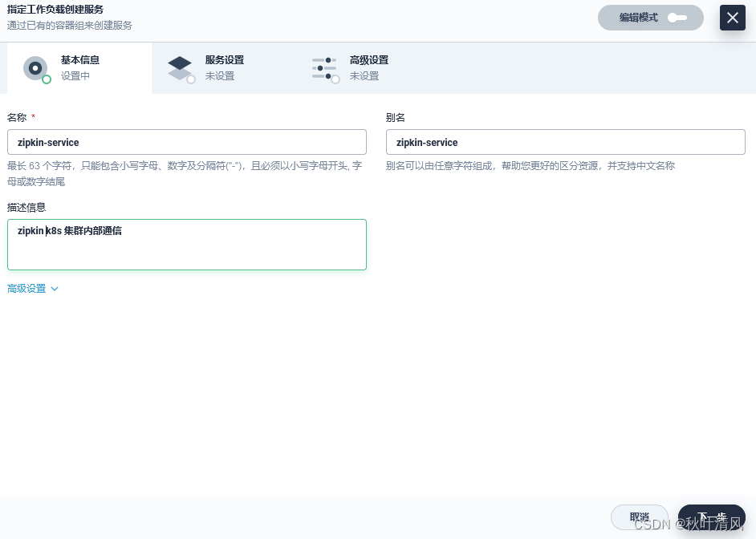This screenshot has width=756, height=539.
Task: Focus the 别名 input field
Action: [x=566, y=142]
